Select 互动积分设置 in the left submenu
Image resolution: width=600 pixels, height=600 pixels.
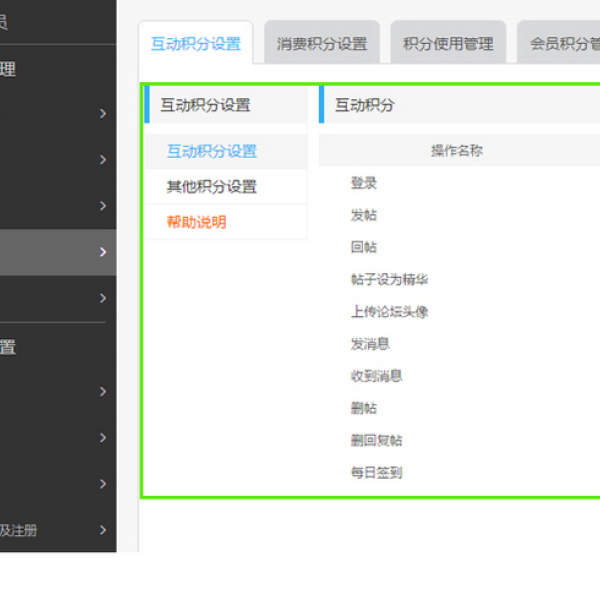tap(212, 151)
